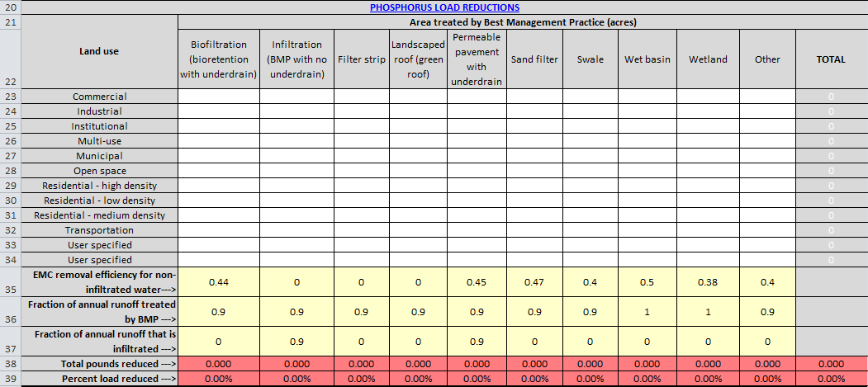Viewport: 868px width, 387px height.
Task: Click the Area treated by Best Management Practice header
Action: click(x=523, y=22)
